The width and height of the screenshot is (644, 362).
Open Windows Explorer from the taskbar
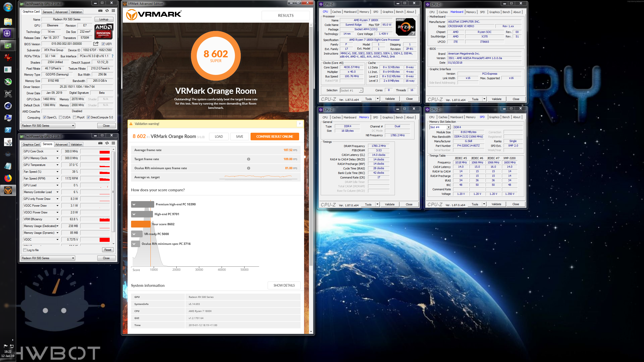pyautogui.click(x=8, y=22)
